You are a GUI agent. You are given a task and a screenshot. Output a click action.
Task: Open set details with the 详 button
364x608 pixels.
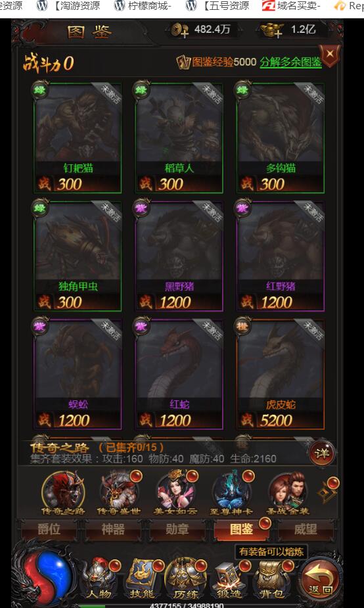pos(322,453)
